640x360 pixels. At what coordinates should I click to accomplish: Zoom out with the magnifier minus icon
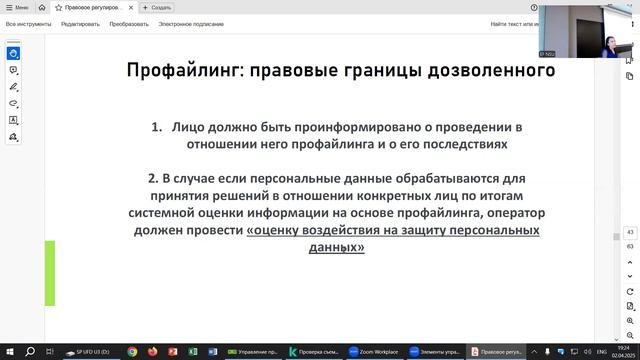(630, 336)
